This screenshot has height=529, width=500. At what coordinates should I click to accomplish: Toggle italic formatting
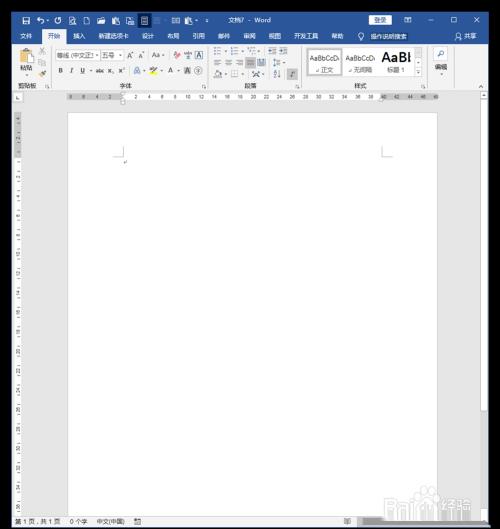(71, 71)
